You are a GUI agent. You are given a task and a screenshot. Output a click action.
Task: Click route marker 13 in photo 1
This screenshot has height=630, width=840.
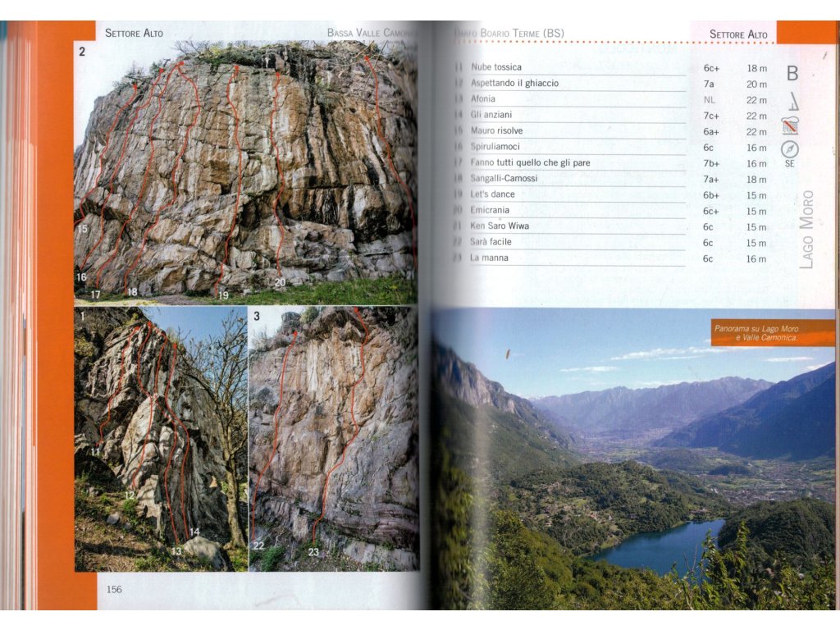coord(176,550)
